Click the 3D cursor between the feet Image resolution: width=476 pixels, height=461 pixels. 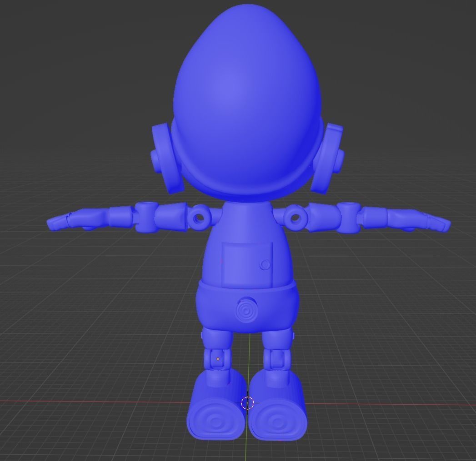(247, 403)
